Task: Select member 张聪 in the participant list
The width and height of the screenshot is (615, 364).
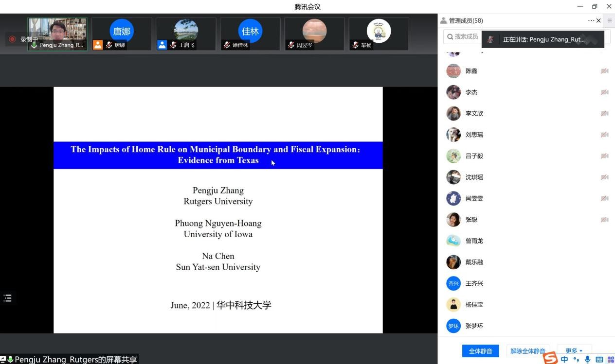Action: [471, 220]
